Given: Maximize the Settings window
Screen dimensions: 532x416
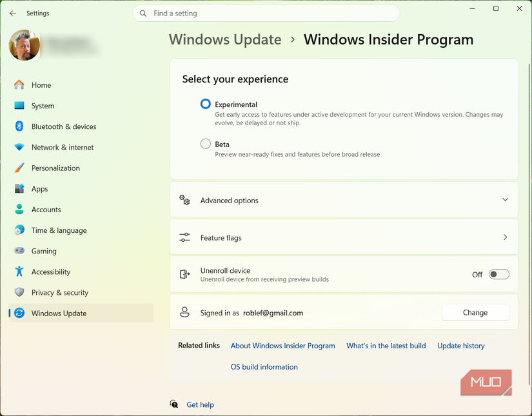Looking at the screenshot, I should pos(496,8).
